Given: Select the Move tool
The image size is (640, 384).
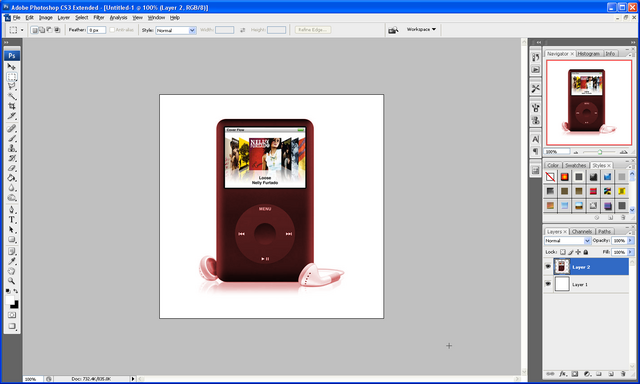Looking at the screenshot, I should click(x=11, y=67).
